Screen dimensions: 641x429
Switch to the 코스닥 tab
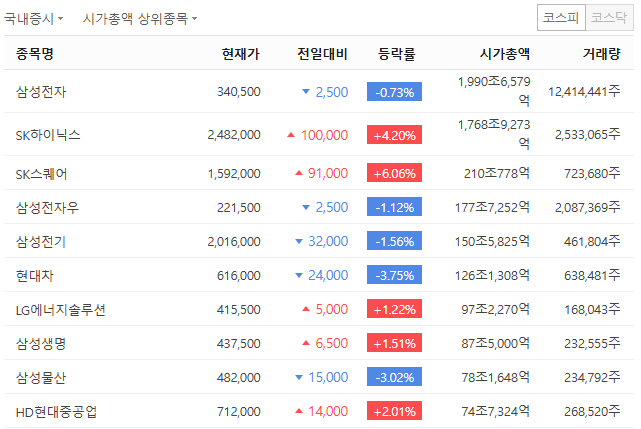[x=609, y=18]
